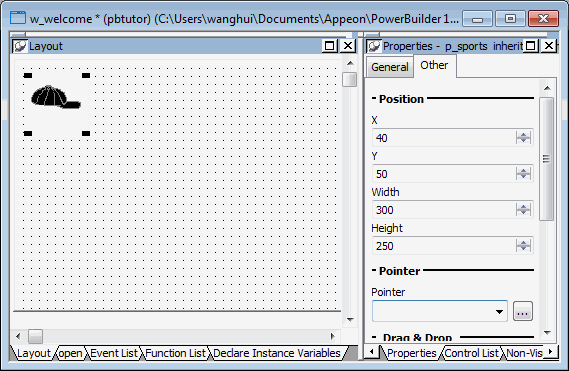Viewport: 569px width, 371px height.
Task: Collapse the Drag & Drop section
Action: [x=374, y=337]
